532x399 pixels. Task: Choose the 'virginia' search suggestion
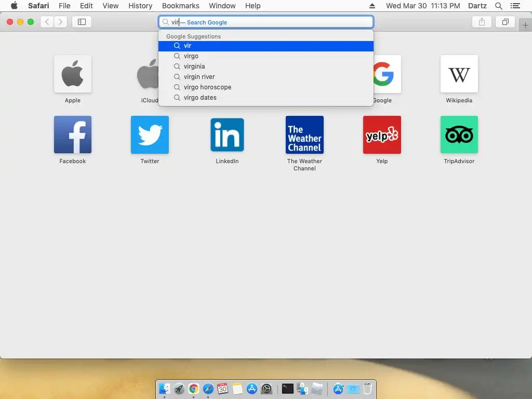coord(266,66)
